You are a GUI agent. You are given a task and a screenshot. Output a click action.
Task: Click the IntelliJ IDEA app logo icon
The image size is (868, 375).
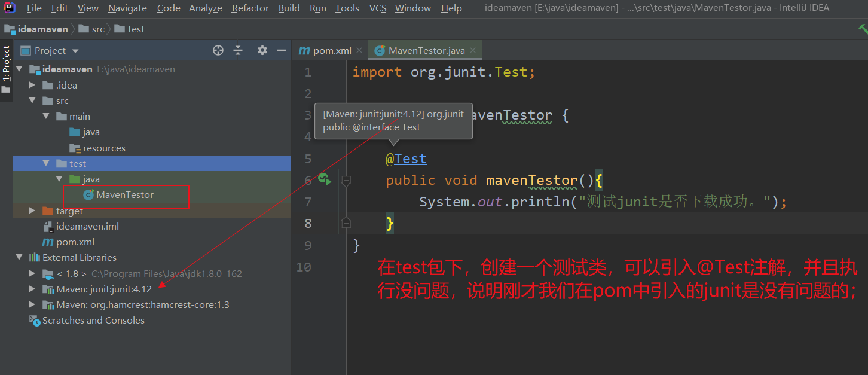click(x=10, y=8)
